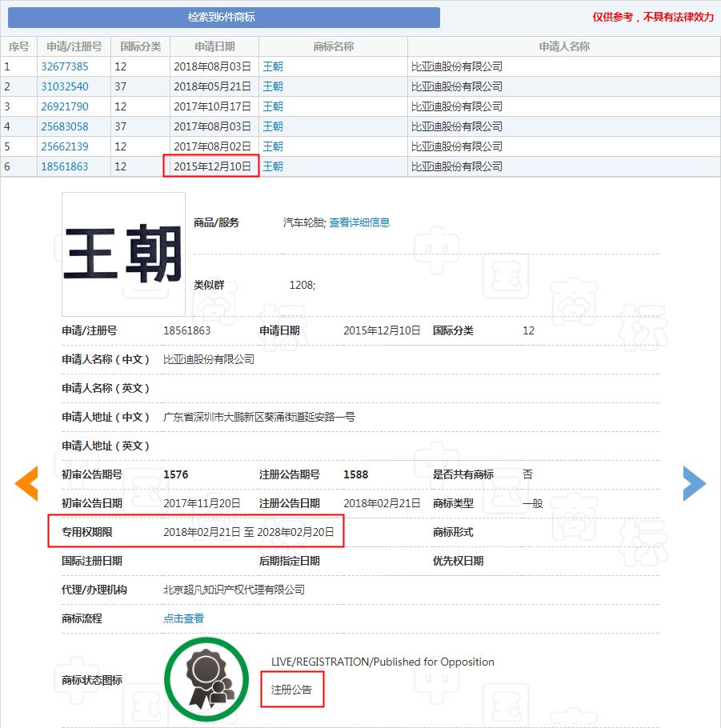
Task: Open registration number 25683058
Action: pyautogui.click(x=65, y=126)
